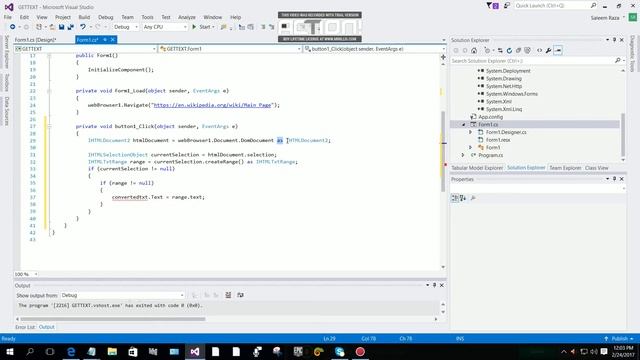Select System.Drawing reference
Viewport: 640px width, 360px height.
[504, 78]
